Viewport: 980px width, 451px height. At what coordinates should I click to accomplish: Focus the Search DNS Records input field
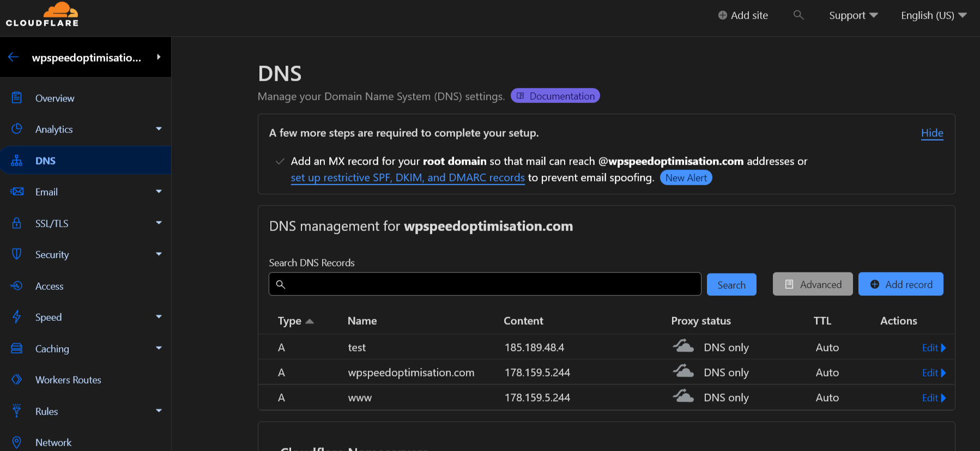(485, 284)
